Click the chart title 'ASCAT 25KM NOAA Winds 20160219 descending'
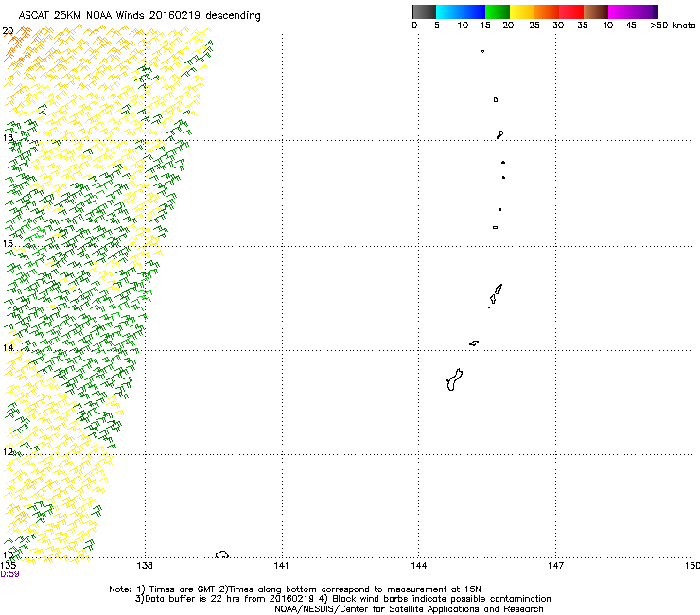The height and width of the screenshot is (615, 700). click(139, 16)
